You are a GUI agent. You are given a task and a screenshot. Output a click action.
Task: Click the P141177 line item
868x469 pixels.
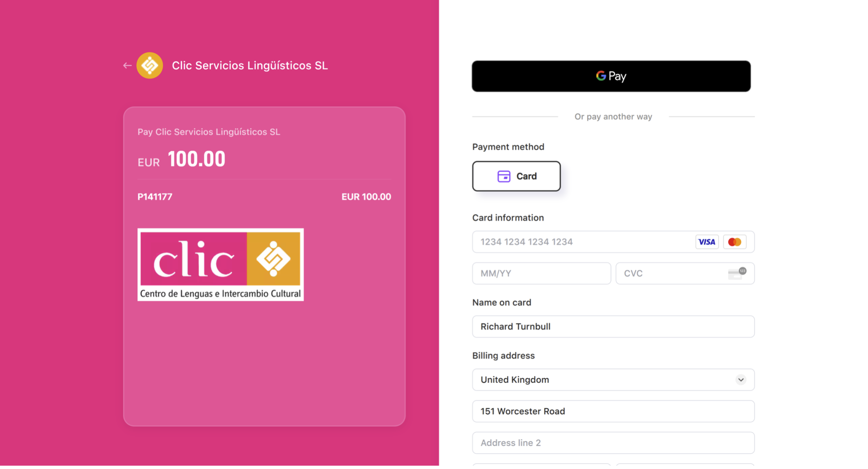264,197
